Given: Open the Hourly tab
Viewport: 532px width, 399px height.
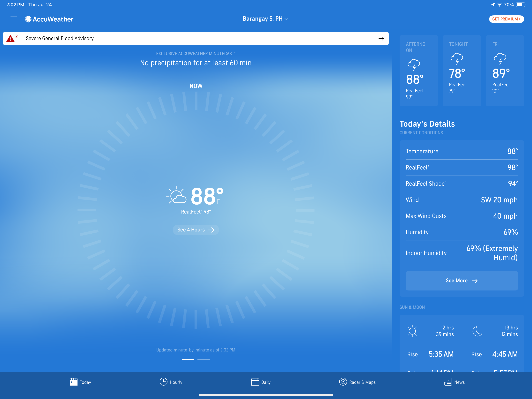Looking at the screenshot, I should click(171, 382).
